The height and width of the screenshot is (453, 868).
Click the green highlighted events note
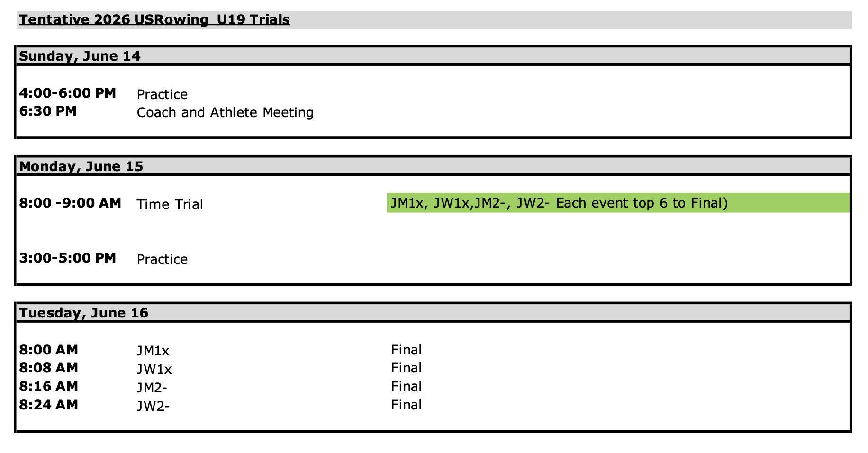(559, 203)
